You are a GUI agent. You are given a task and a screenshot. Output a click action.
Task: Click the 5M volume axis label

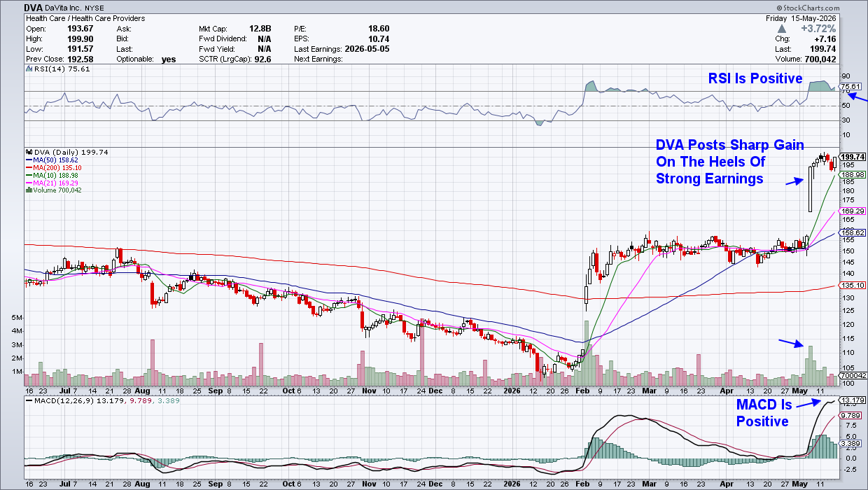[16, 318]
